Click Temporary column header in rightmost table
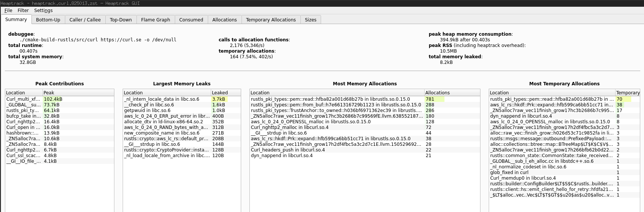Viewport: 644px width, 212px height. [627, 93]
